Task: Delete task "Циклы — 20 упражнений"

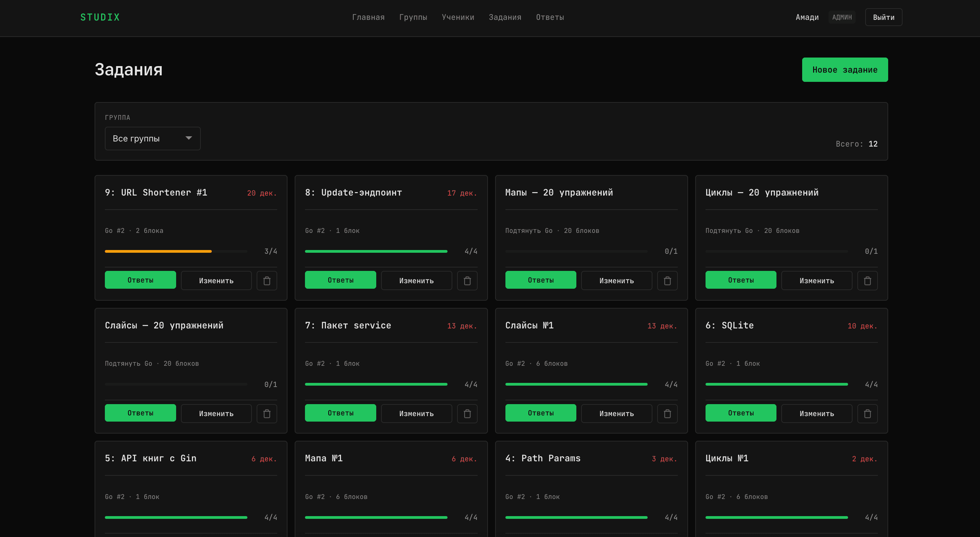Action: coord(867,280)
